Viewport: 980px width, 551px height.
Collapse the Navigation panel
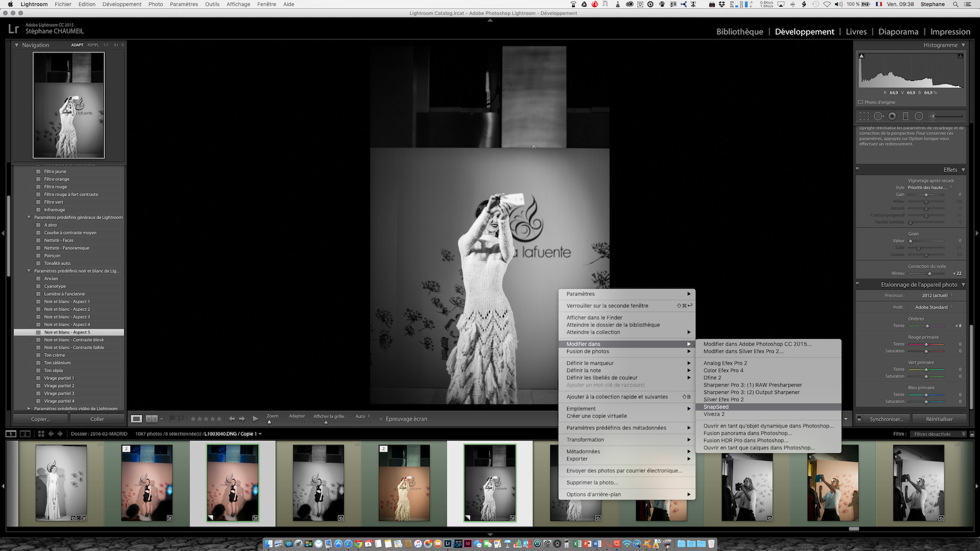point(16,45)
